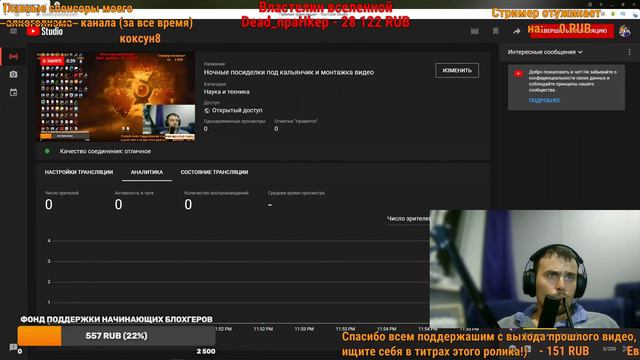The height and width of the screenshot is (360, 640).
Task: Click the category text Наука и техника
Action: pyautogui.click(x=227, y=92)
